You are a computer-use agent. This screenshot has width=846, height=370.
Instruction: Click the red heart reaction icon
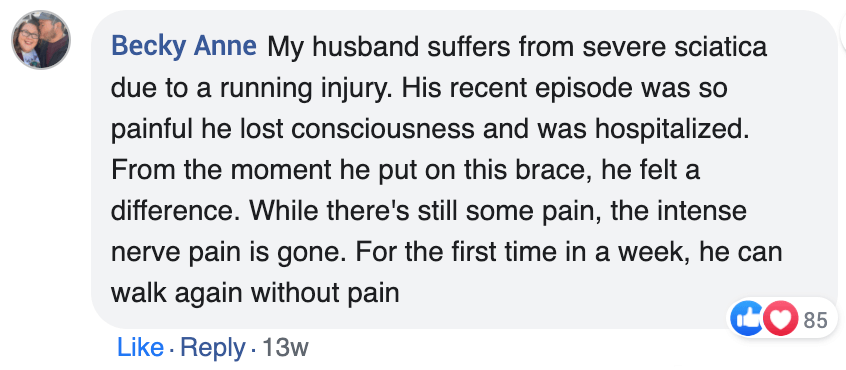pyautogui.click(x=780, y=318)
